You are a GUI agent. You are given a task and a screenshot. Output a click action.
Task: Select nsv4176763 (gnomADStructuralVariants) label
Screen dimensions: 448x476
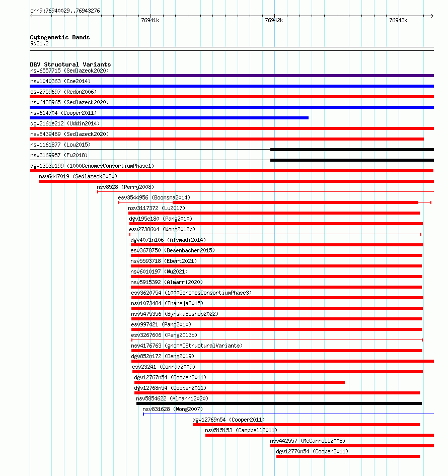[x=187, y=346]
